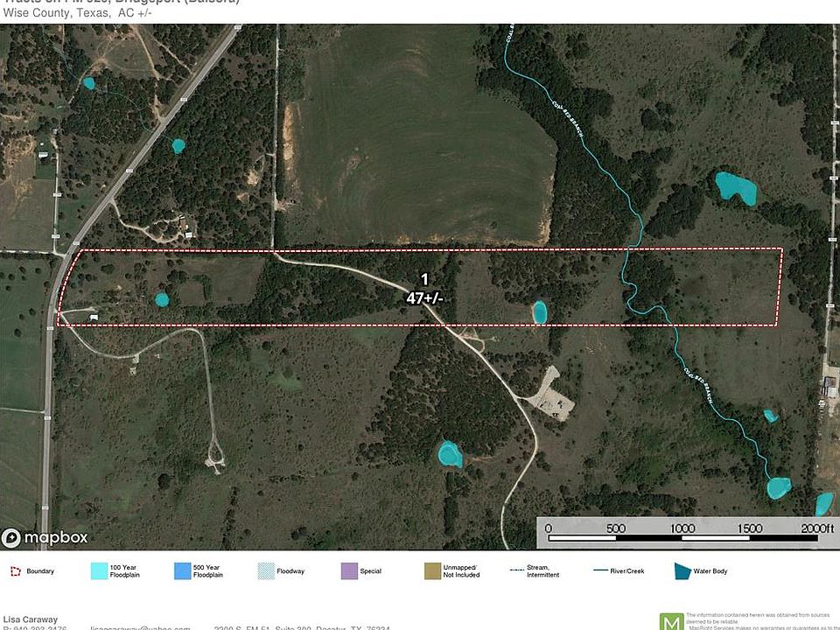Screen dimensions: 840x630
Task: Click the Boundary legend icon
Action: [x=16, y=571]
